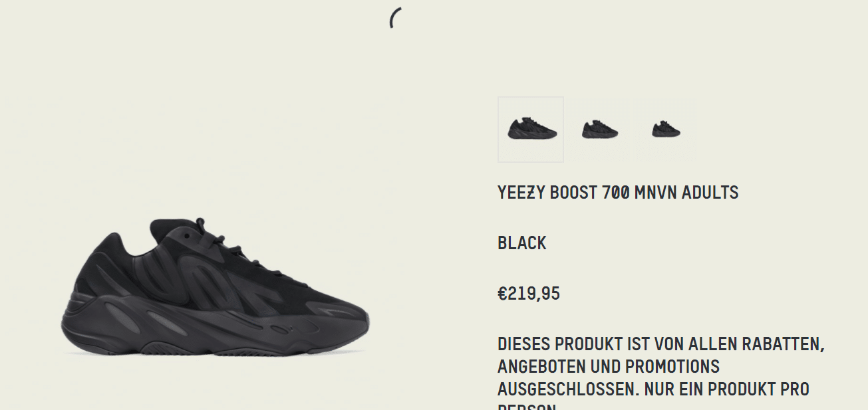This screenshot has height=410, width=868.
Task: Click the loading spinner at the top
Action: [x=395, y=19]
